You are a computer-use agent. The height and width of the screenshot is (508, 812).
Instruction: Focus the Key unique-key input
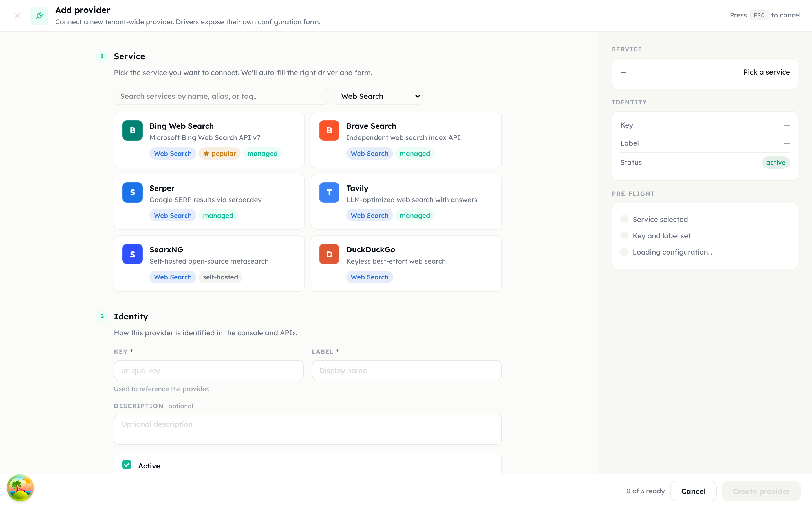[209, 370]
